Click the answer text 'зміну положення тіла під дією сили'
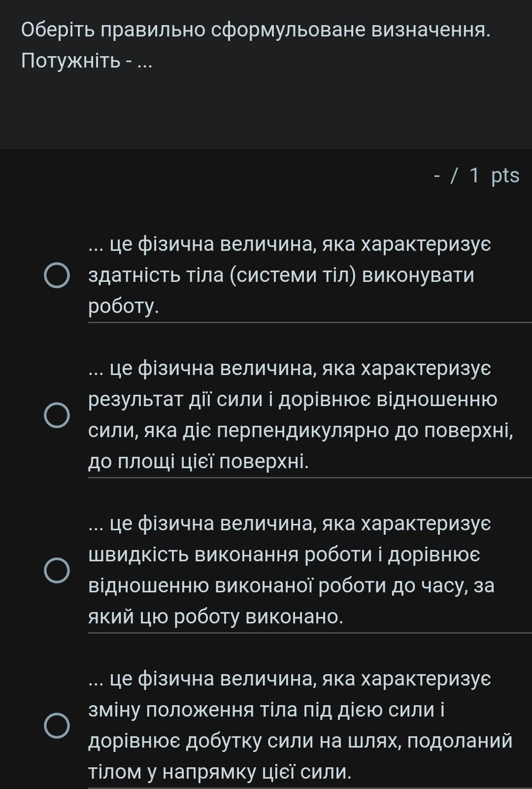532x789 pixels. [266, 710]
